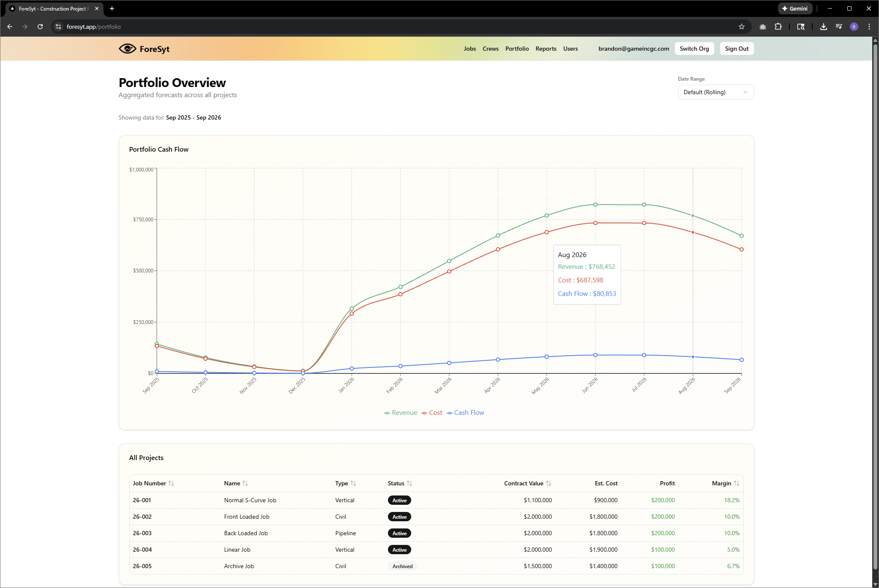Open the Downloads icon in the toolbar
Image resolution: width=879 pixels, height=588 pixels.
[823, 26]
